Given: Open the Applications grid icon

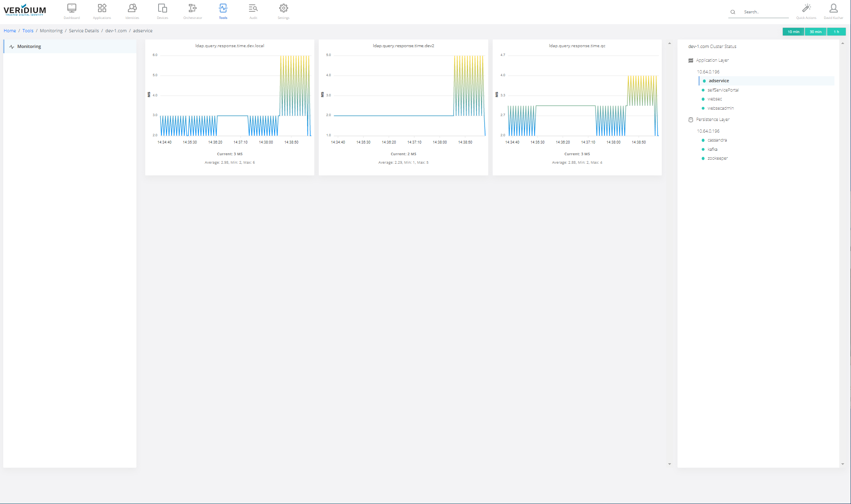Looking at the screenshot, I should tap(102, 9).
